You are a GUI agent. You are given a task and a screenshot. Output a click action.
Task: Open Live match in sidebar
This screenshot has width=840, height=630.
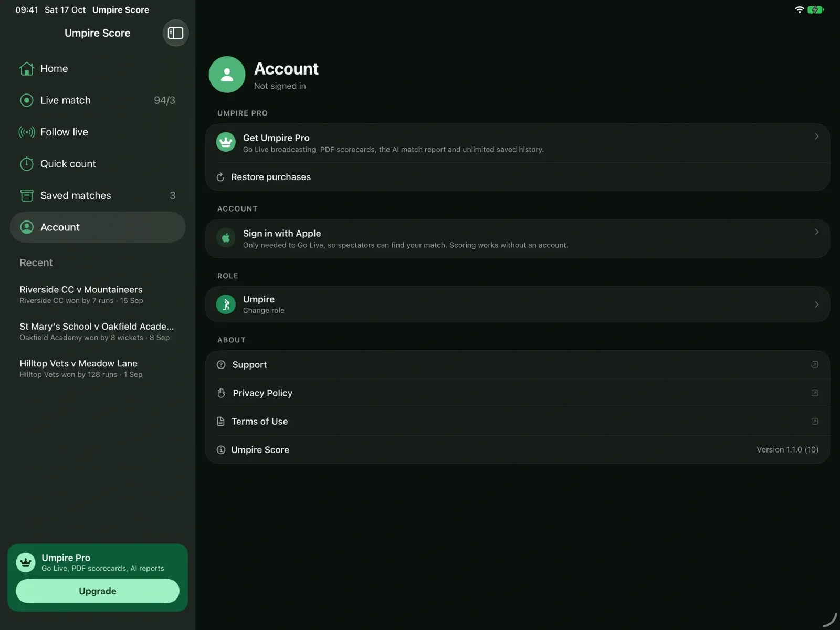98,100
